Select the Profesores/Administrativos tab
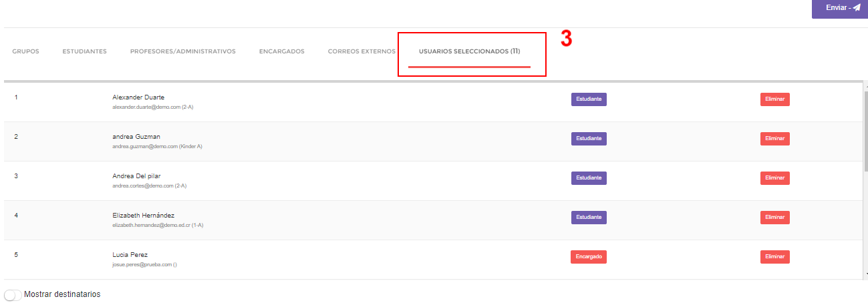868x303 pixels. (x=182, y=51)
